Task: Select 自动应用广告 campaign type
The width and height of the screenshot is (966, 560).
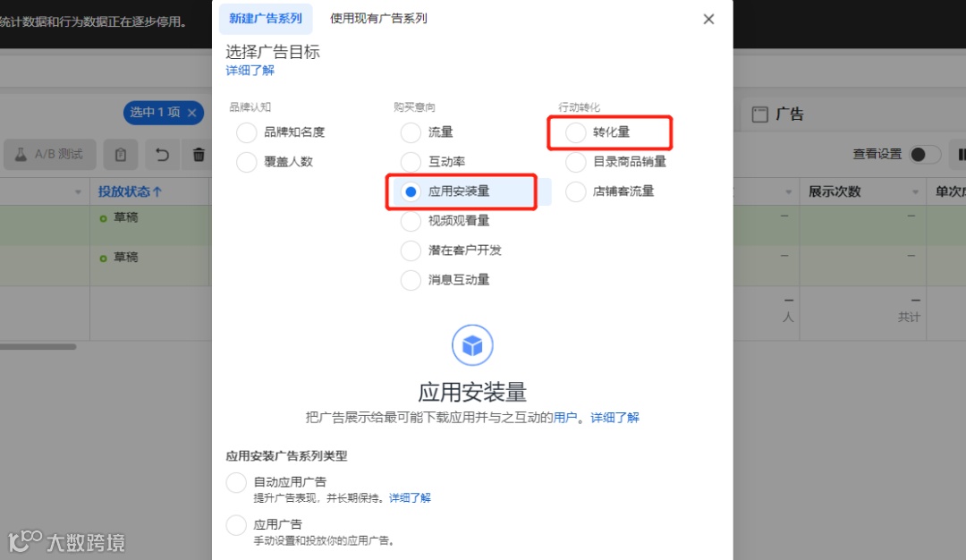Action: point(236,482)
